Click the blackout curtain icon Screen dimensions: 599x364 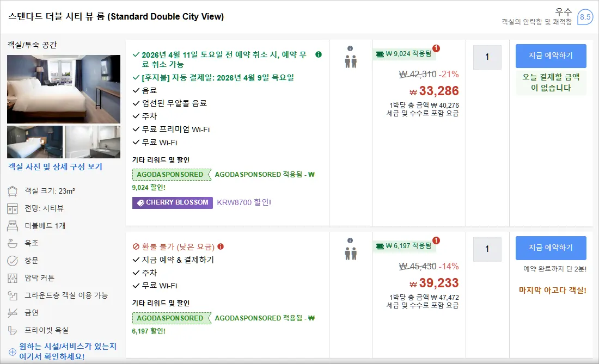pos(13,278)
